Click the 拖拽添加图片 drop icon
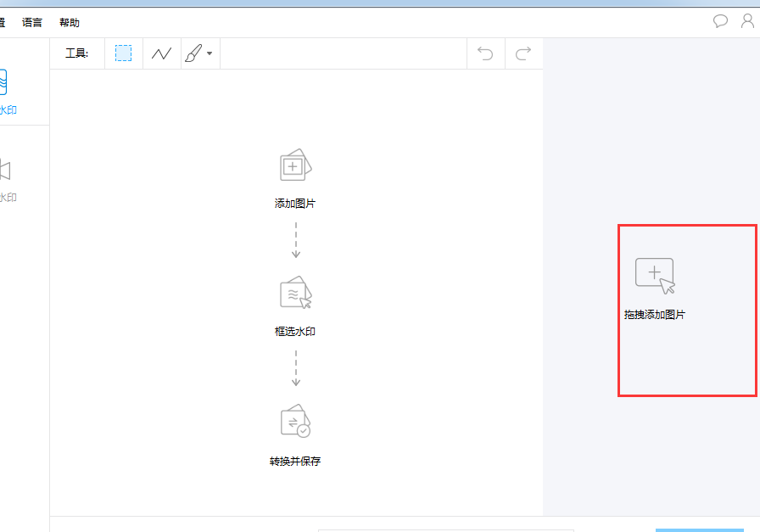 (x=656, y=276)
